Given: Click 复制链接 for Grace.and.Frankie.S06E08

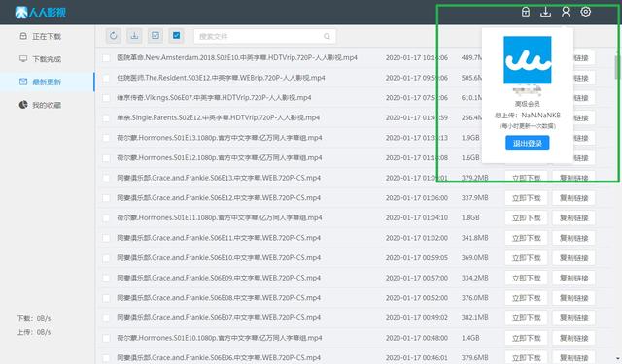Looking at the screenshot, I should (x=573, y=298).
